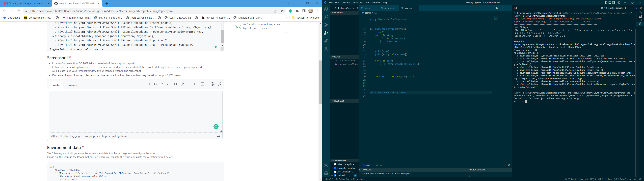
Task: Click the Chrome address bar URL
Action: [101, 11]
